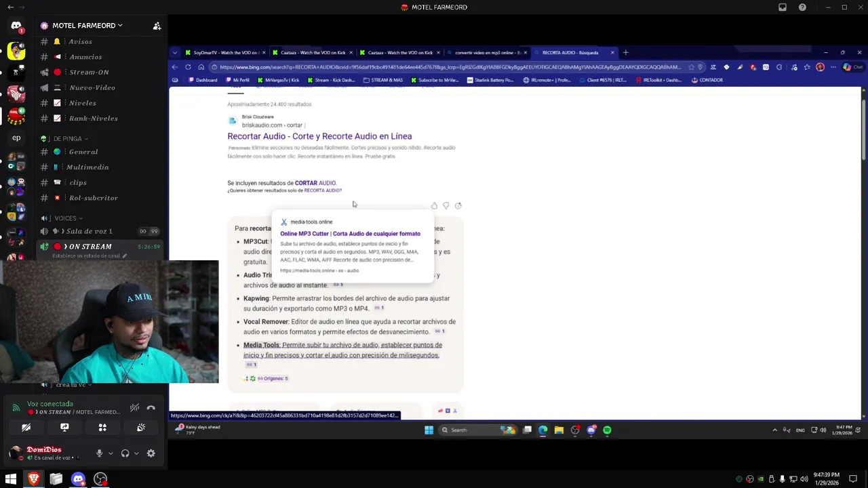Reload the Bing page

coord(188,67)
